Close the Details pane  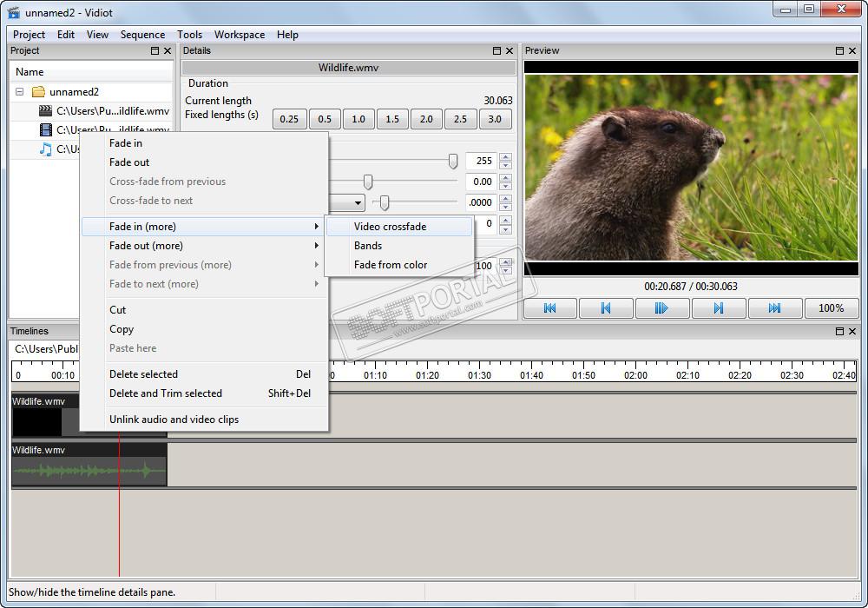click(x=510, y=51)
